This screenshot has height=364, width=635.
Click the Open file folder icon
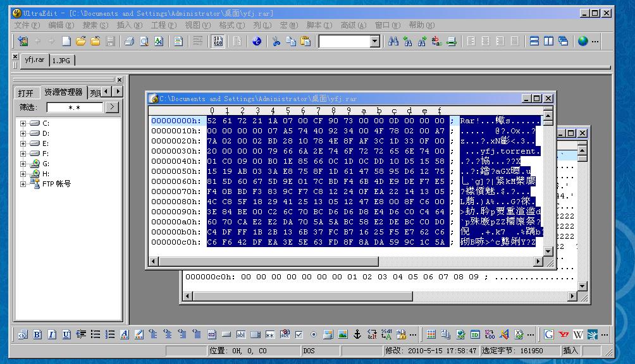[81, 41]
